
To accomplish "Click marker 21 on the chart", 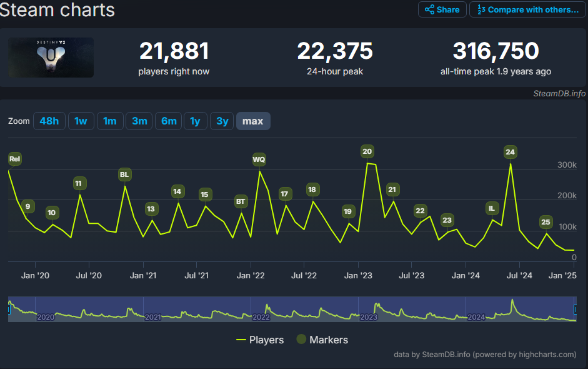I will pos(392,190).
